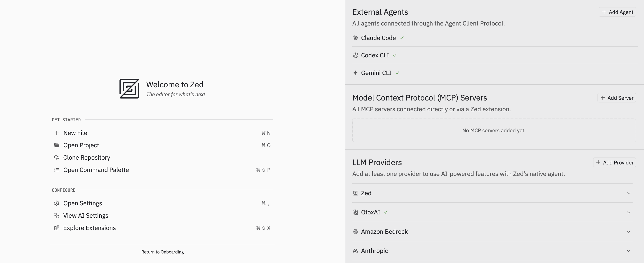Expand the OfoxAI provider chevron
The width and height of the screenshot is (644, 263).
pos(628,212)
